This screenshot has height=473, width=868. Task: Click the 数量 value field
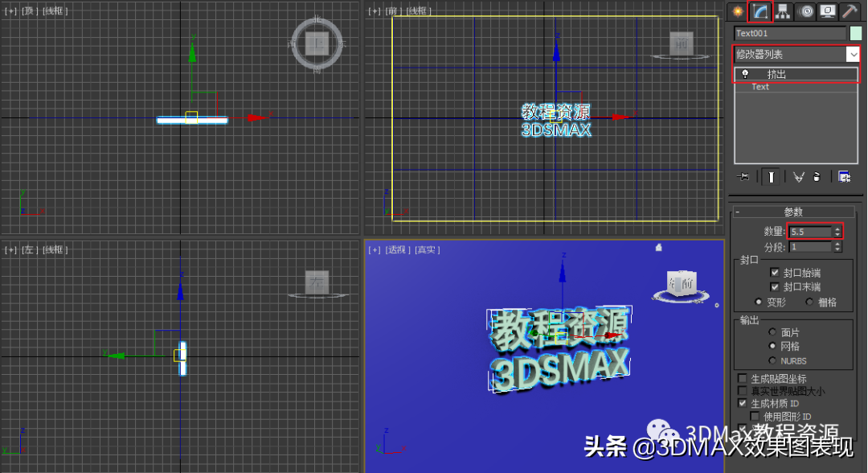click(x=810, y=232)
